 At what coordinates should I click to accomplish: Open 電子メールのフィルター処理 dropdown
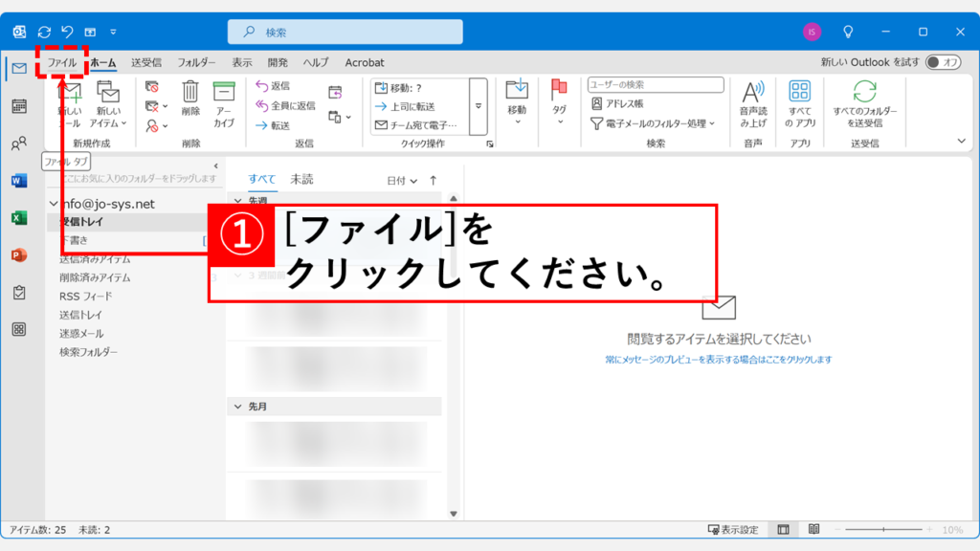[x=653, y=123]
